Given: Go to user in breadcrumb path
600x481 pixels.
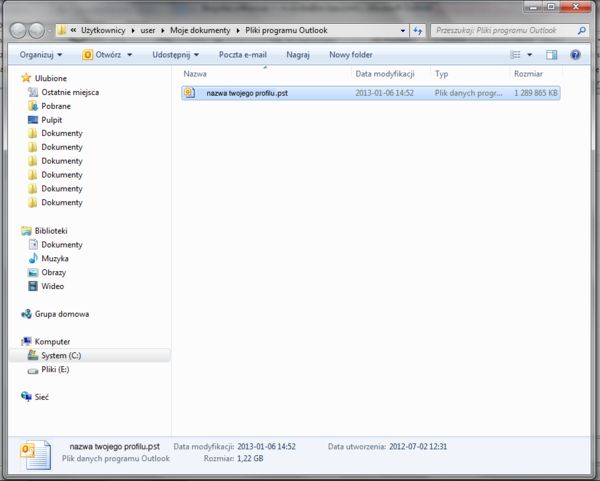Looking at the screenshot, I should click(148, 31).
